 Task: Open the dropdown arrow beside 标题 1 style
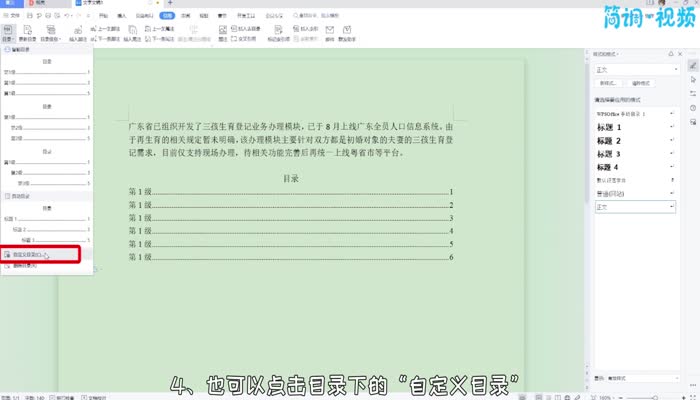(x=674, y=128)
